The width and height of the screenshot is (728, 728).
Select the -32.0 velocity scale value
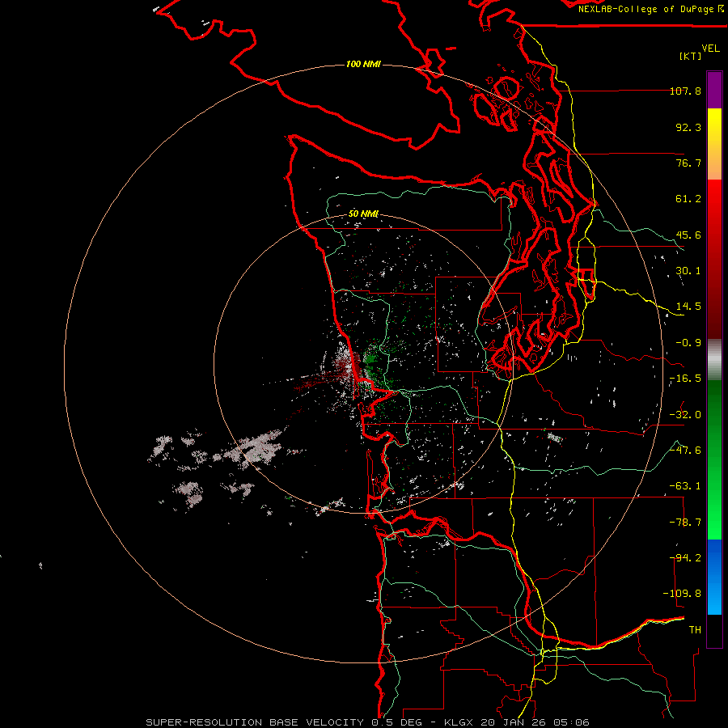[685, 415]
